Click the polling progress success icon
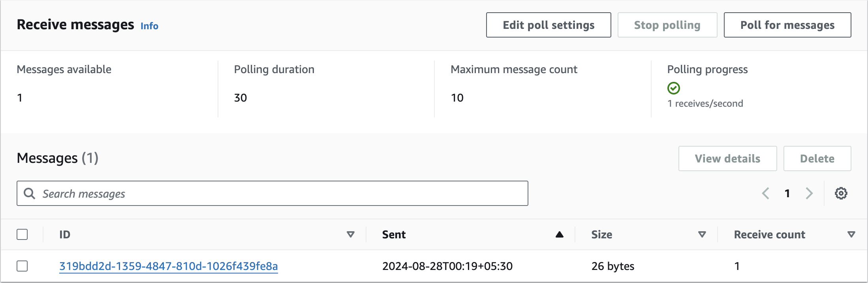This screenshot has height=283, width=868. pyautogui.click(x=673, y=88)
